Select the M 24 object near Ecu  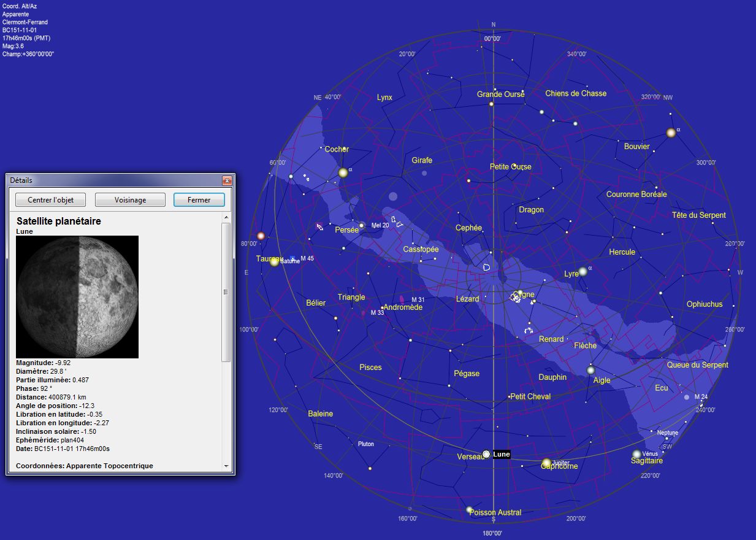pos(687,397)
